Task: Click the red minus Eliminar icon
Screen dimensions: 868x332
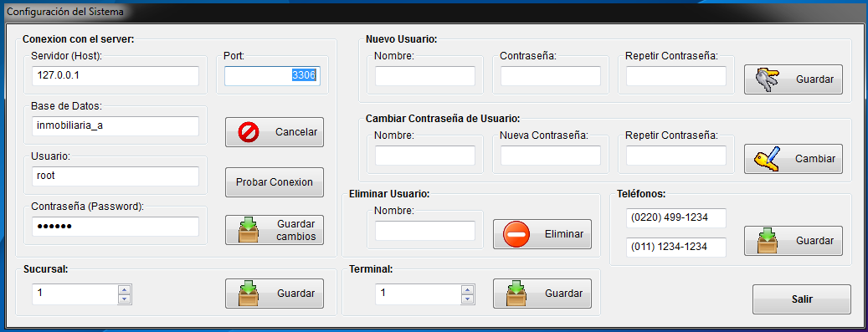Action: point(516,234)
